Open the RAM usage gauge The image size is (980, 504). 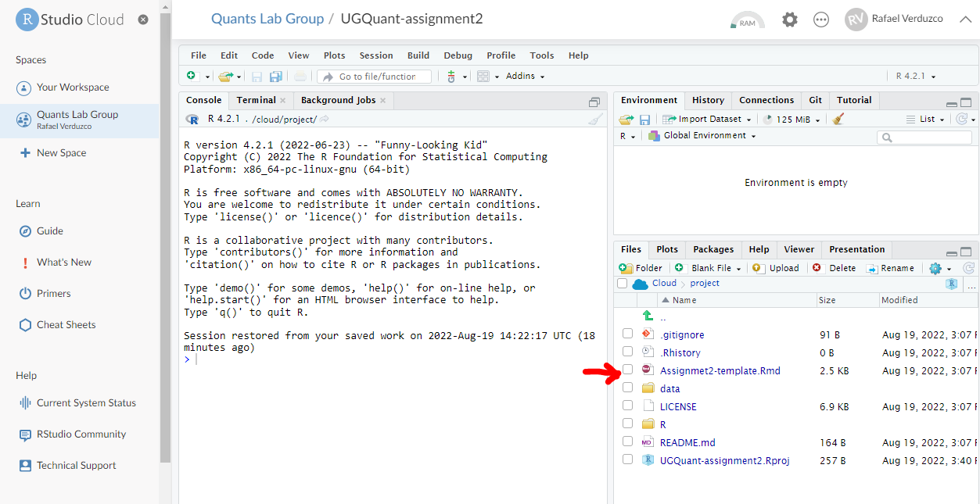747,20
